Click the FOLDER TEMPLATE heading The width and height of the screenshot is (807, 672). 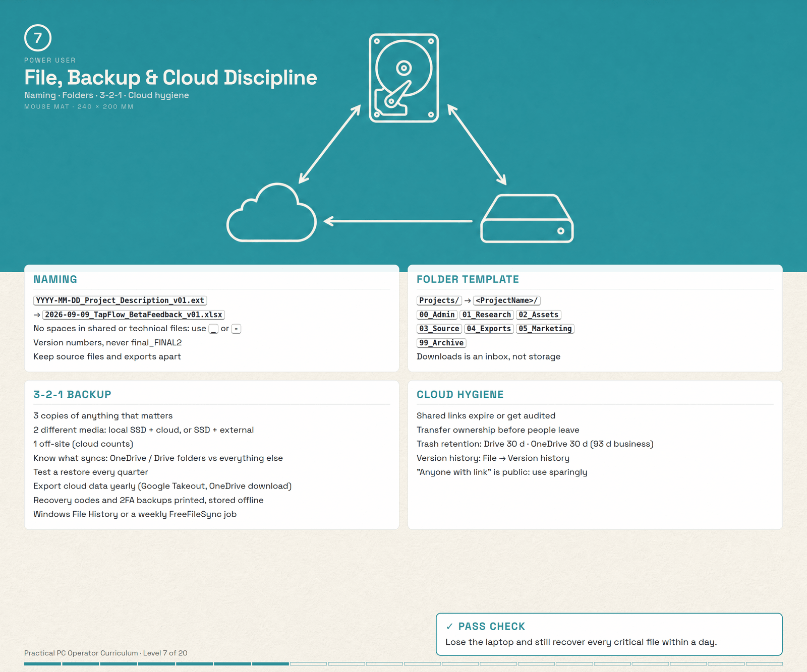(468, 279)
